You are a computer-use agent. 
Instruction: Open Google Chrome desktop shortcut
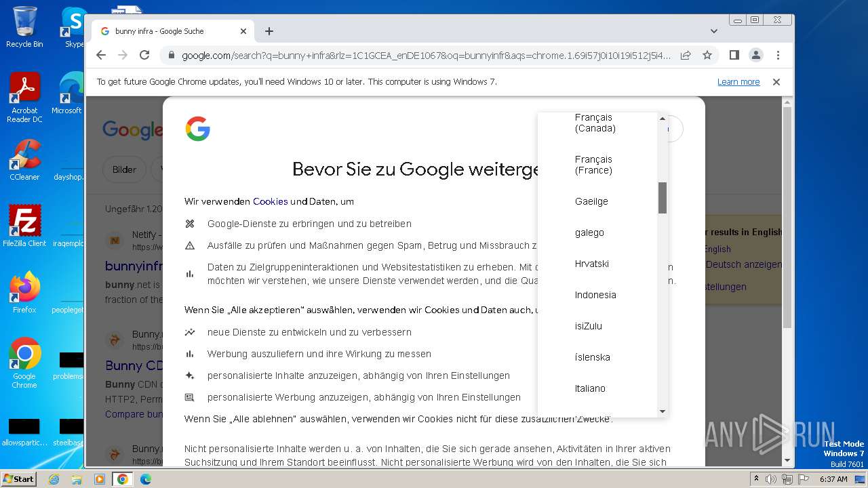pyautogui.click(x=24, y=363)
